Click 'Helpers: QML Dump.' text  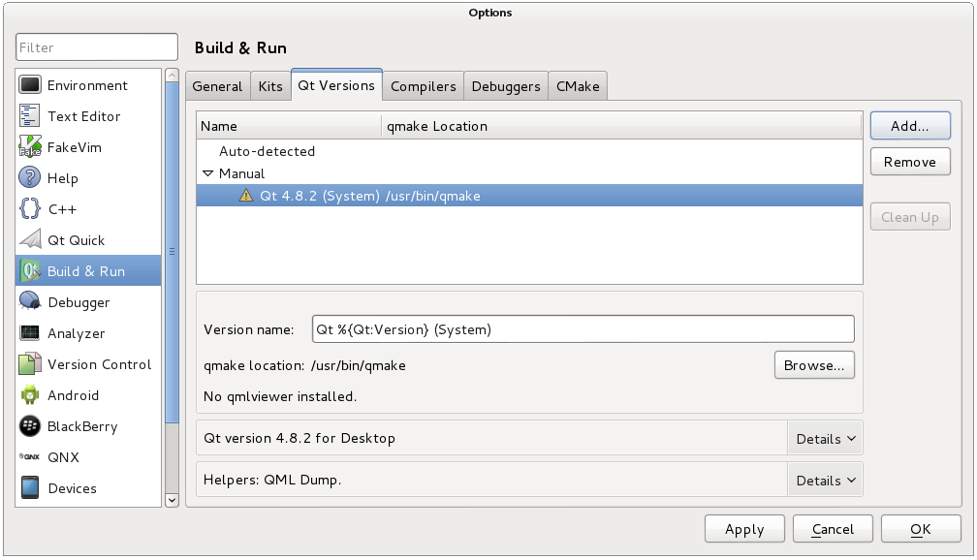tap(271, 480)
